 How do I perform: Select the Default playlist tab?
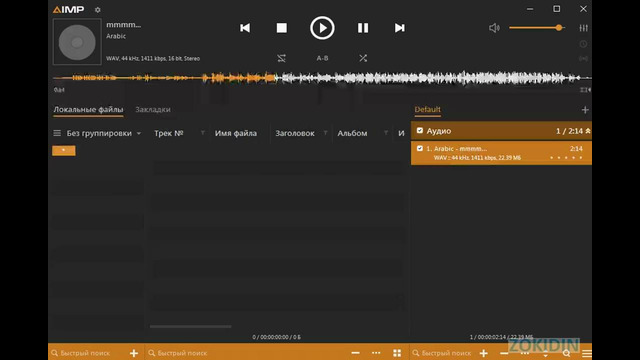click(x=427, y=109)
